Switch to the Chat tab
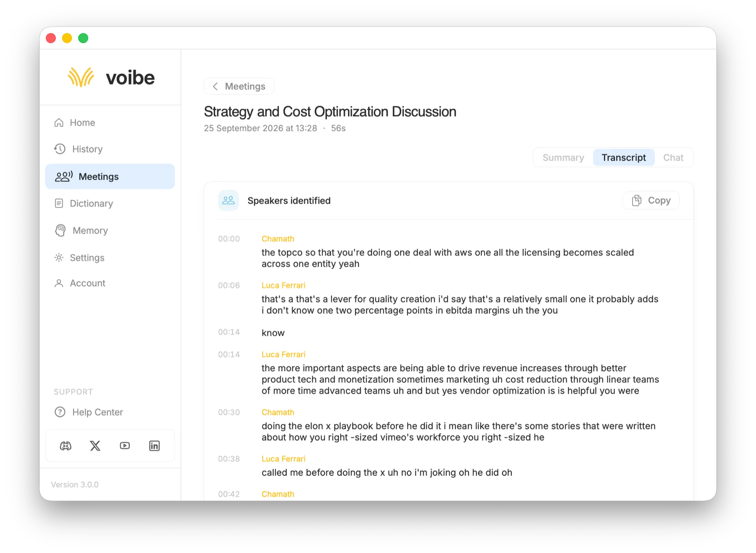The height and width of the screenshot is (553, 756). point(673,158)
